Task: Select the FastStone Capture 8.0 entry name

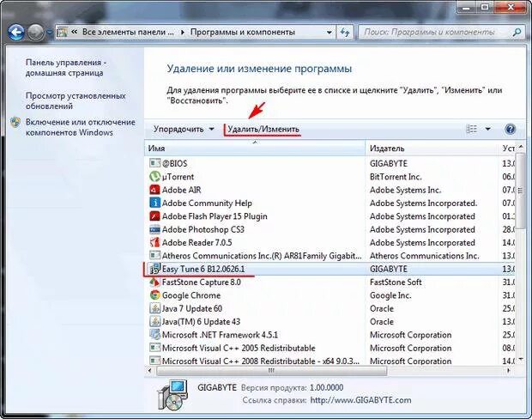Action: (201, 282)
